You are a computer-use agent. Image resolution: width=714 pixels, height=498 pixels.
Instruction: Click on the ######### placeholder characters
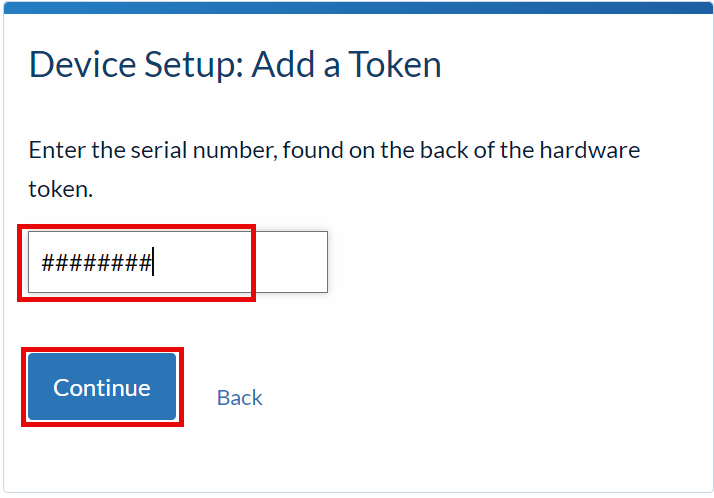[x=96, y=263]
